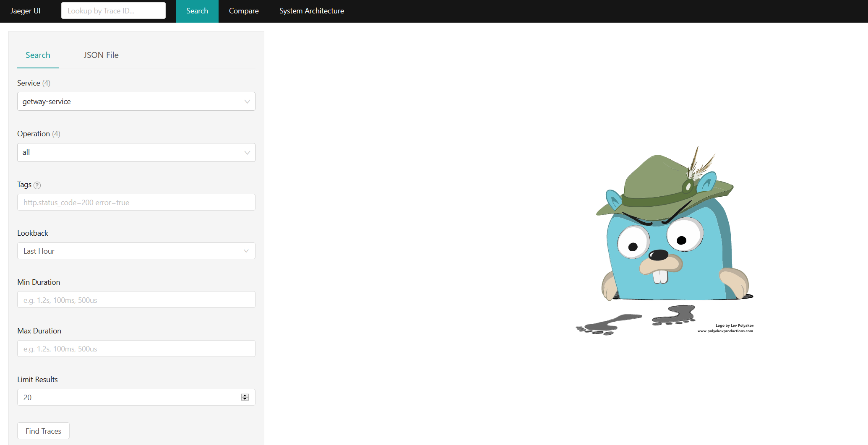The image size is (868, 445).
Task: Click the Find Traces button
Action: (x=43, y=431)
